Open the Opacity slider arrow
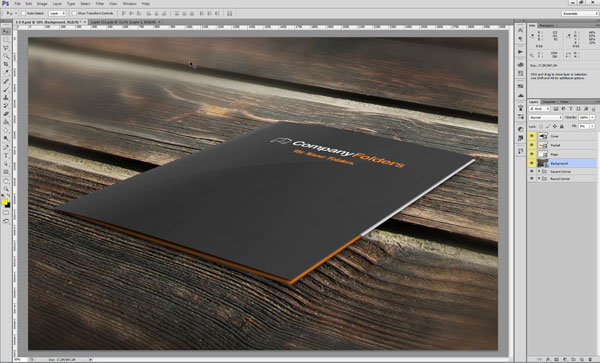Screen dimensions: 600x363 pos(592,117)
